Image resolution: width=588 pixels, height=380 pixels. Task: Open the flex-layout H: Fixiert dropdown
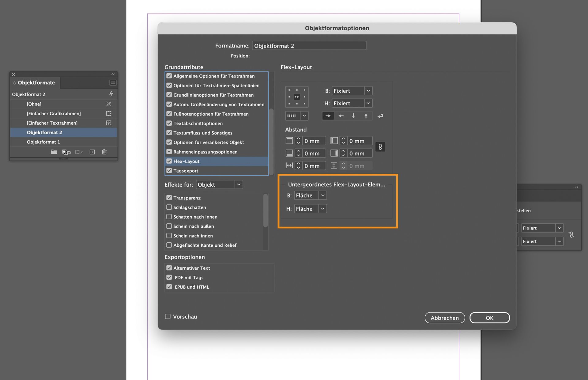click(352, 103)
